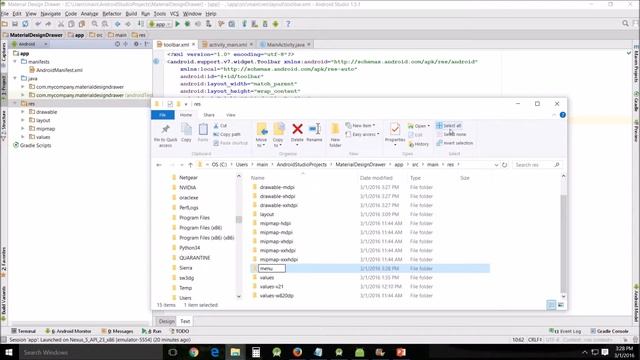Click the Explorer Search res input field
The height and width of the screenshot is (360, 640).
point(537,165)
